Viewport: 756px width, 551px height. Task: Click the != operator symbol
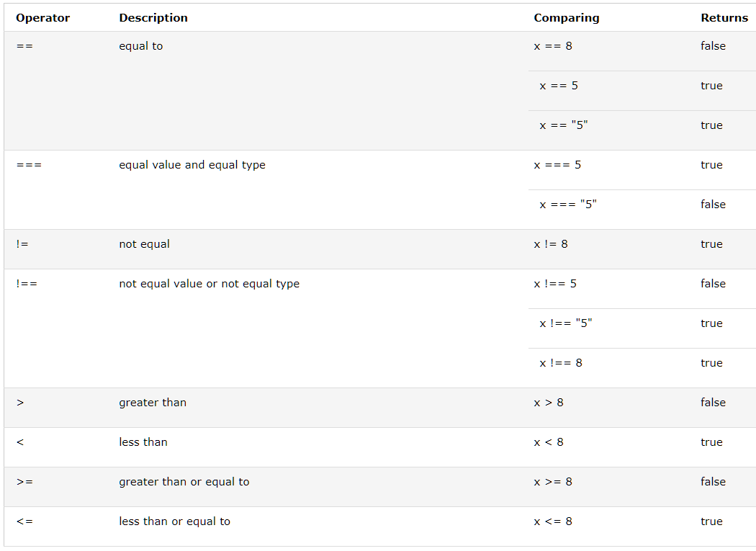point(22,244)
